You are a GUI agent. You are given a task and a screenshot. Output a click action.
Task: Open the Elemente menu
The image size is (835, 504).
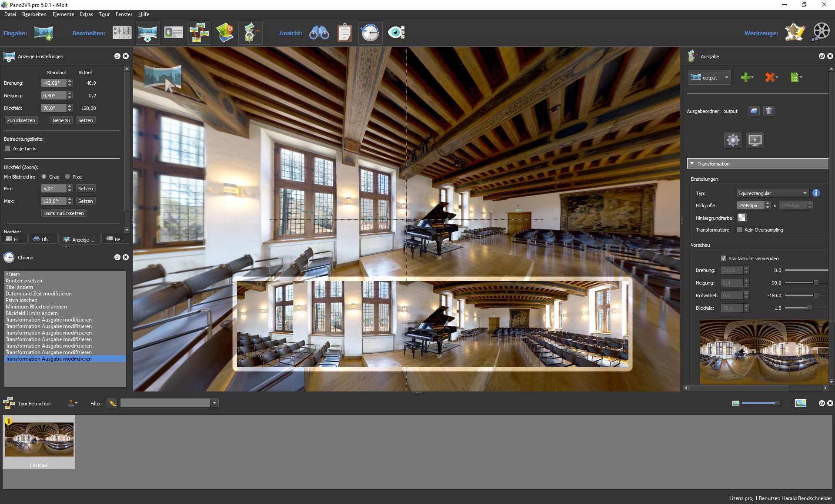click(63, 14)
